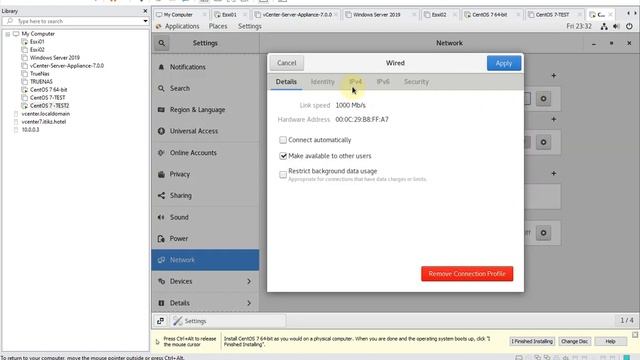Switch to the IPv6 tab
This screenshot has width=640, height=360.
tap(383, 82)
